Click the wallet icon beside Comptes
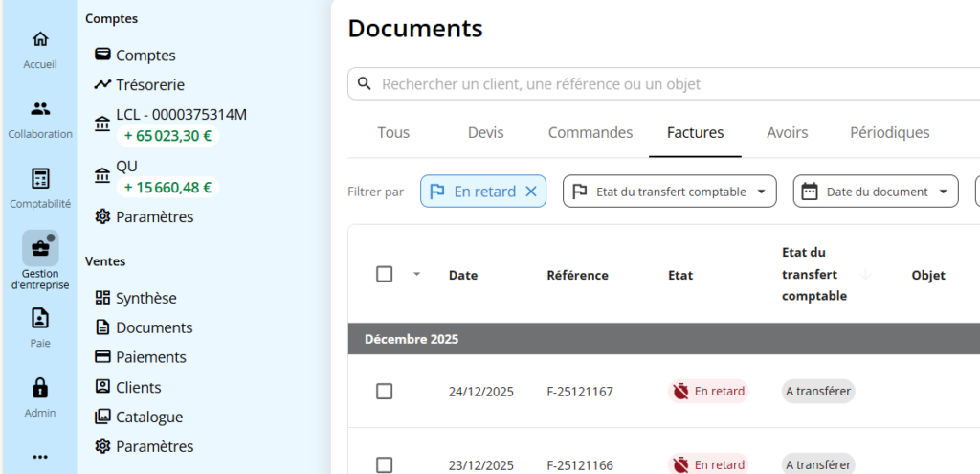Viewport: 980px width, 474px height. 101,55
